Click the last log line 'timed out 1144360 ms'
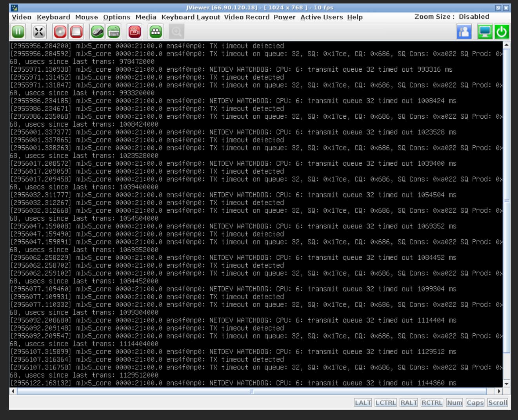Screen dimensions: 518x420 click(233, 383)
